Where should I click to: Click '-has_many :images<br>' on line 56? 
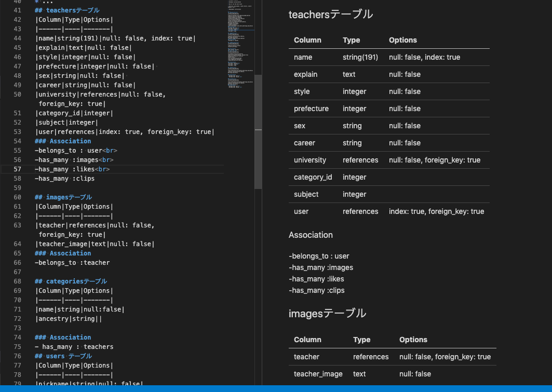coord(74,160)
